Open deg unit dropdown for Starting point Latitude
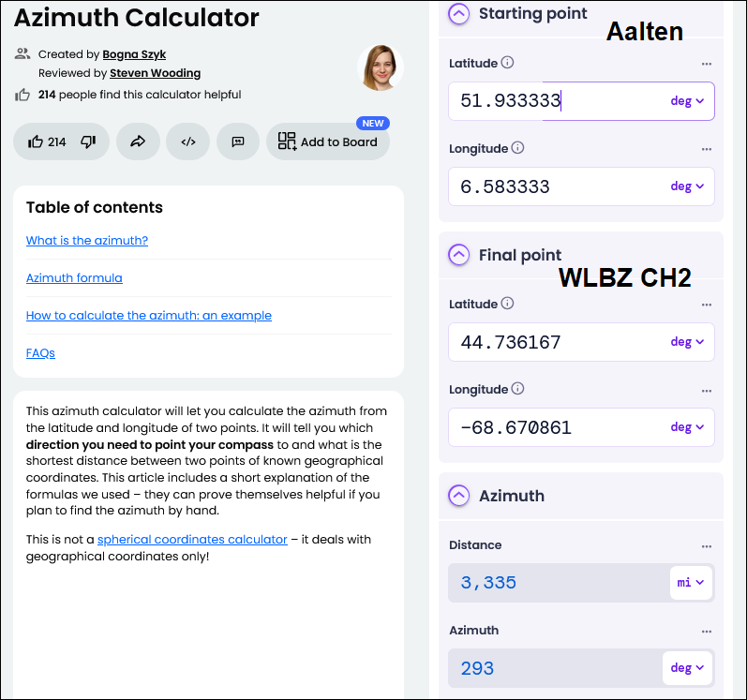747x700 pixels. pos(687,101)
